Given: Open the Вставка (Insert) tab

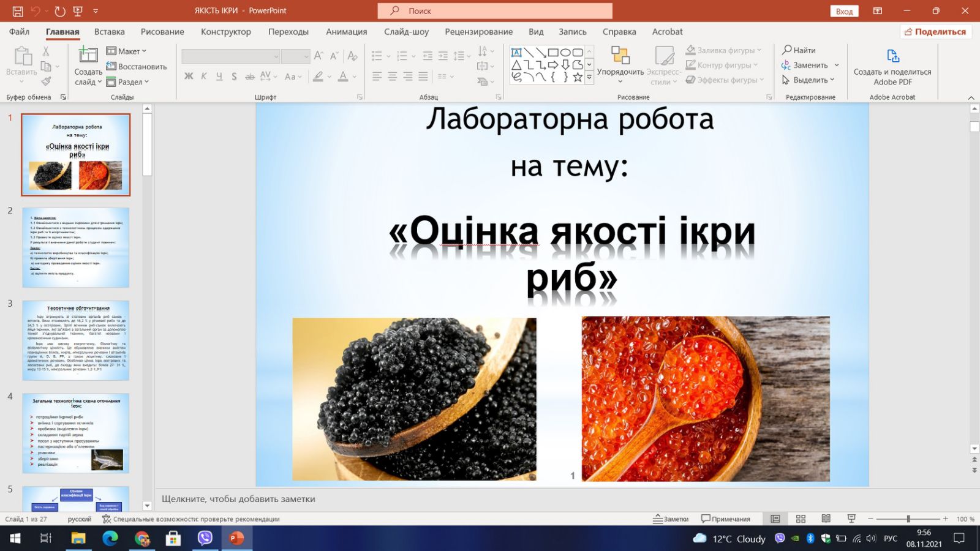Looking at the screenshot, I should [109, 32].
